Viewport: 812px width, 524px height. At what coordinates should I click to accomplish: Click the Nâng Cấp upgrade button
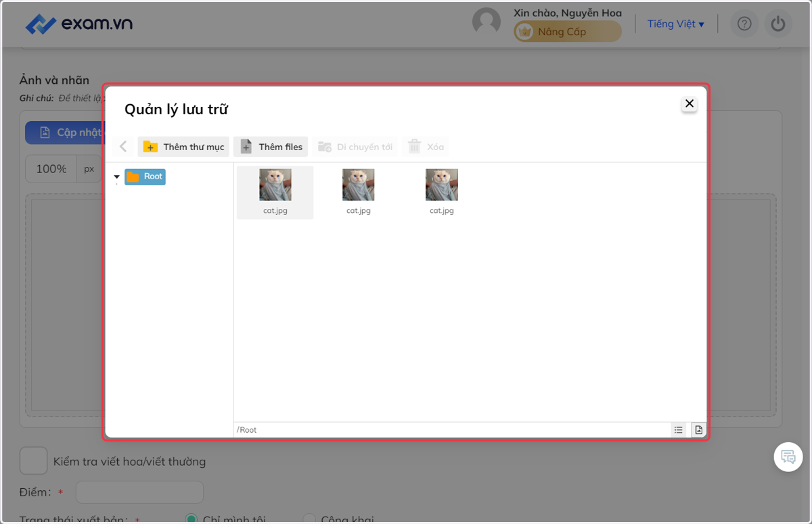pyautogui.click(x=567, y=32)
